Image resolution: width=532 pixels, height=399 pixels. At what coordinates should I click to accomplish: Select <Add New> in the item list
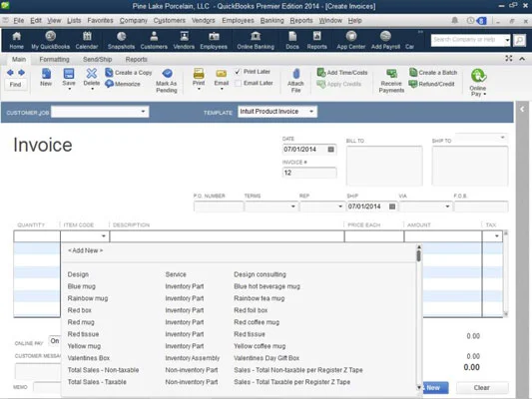(85, 250)
